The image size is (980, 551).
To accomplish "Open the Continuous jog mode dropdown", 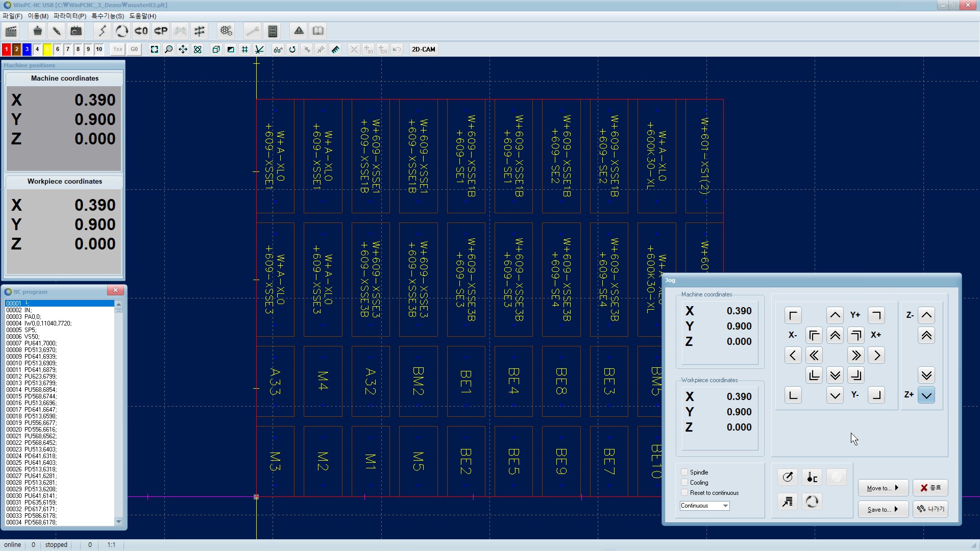I will [x=705, y=506].
